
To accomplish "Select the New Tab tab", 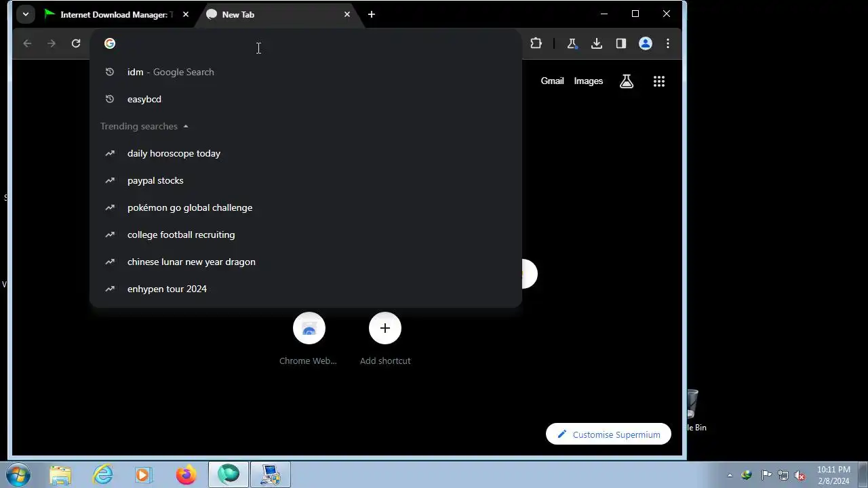I will pyautogui.click(x=278, y=14).
